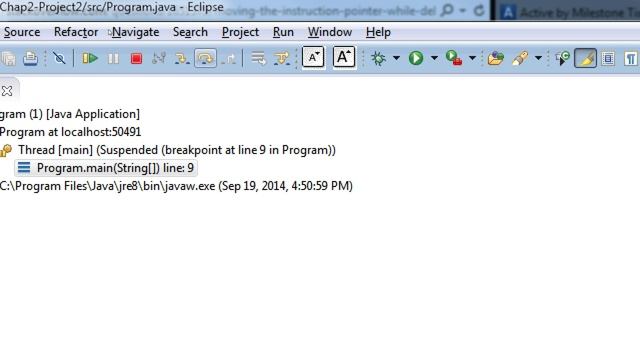Viewport: 640px width, 360px height.
Task: Click the Drop to Frame icon
Action: click(258, 58)
